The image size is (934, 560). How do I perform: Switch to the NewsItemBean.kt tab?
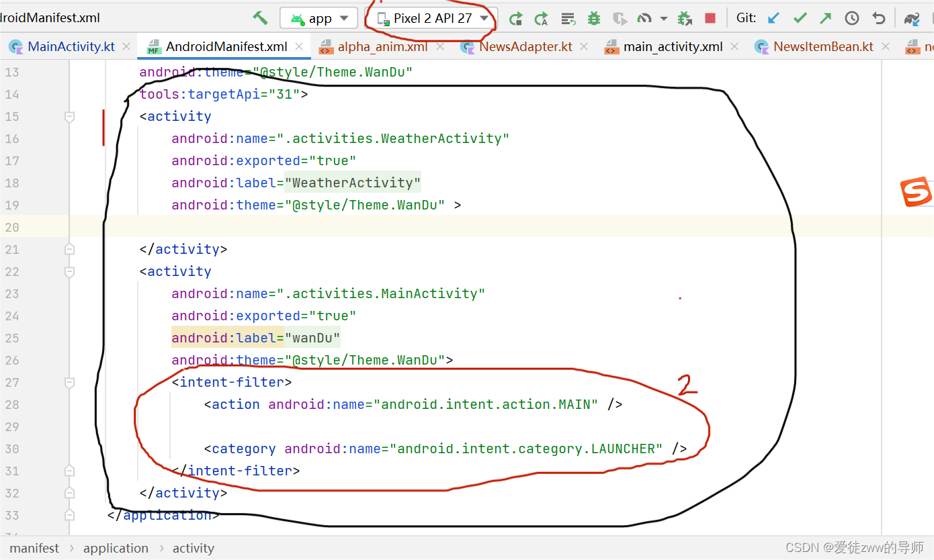point(823,46)
